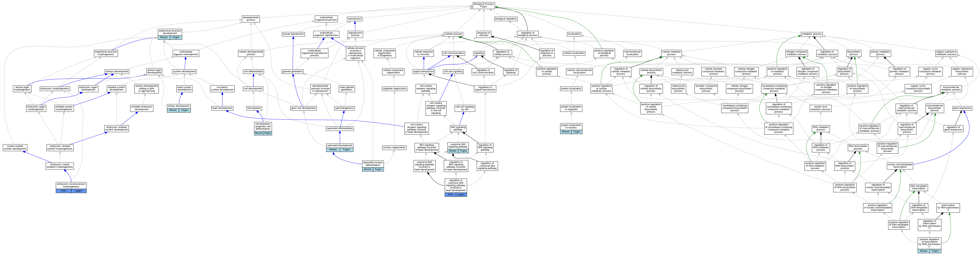Select the 'RNA biosynthetic process' node
Viewport: 980px width, 255px height.
858,148
